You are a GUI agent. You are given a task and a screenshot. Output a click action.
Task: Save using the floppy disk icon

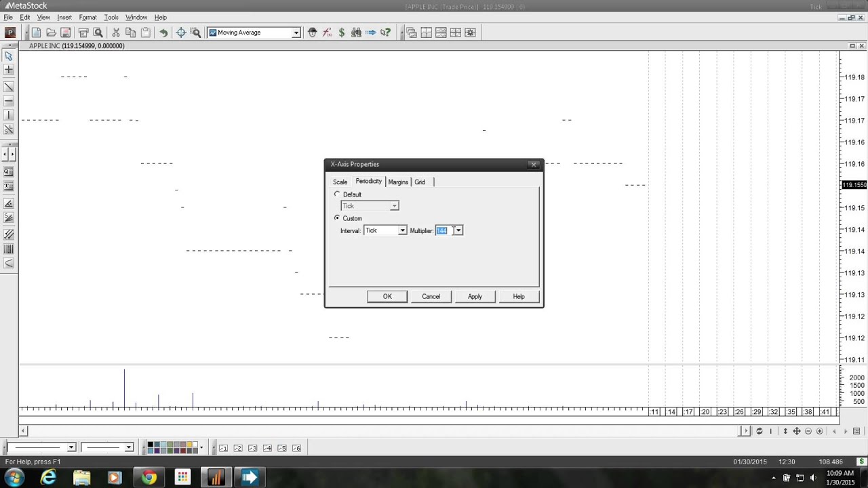(x=66, y=33)
